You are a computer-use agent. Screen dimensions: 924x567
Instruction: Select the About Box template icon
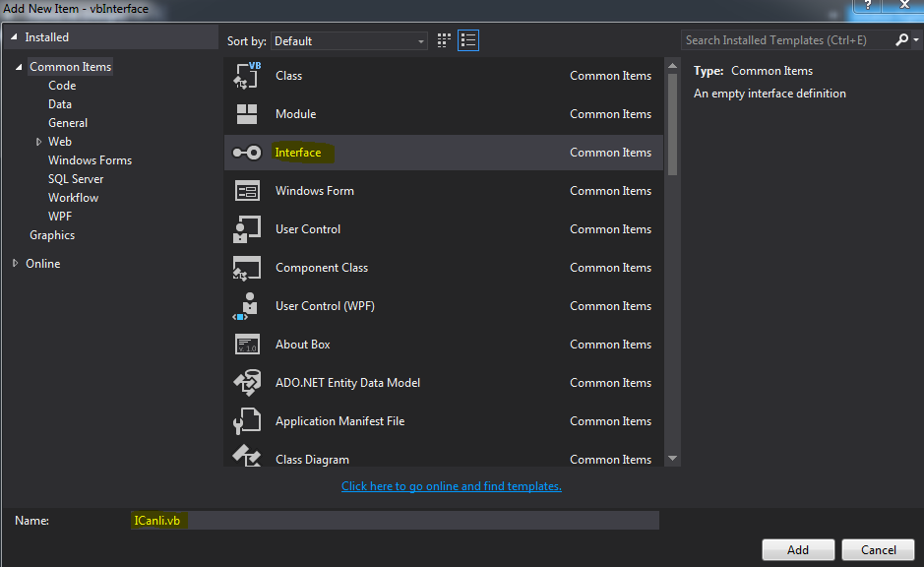[247, 345]
